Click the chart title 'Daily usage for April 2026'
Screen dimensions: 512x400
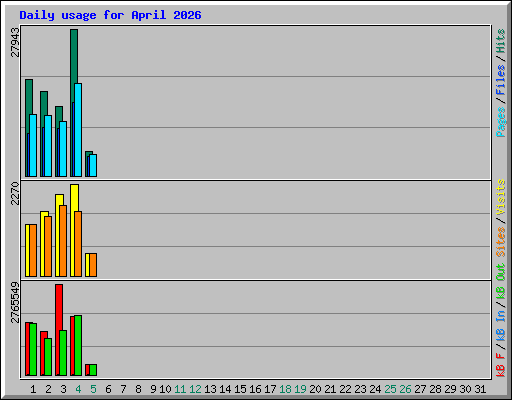tap(110, 15)
